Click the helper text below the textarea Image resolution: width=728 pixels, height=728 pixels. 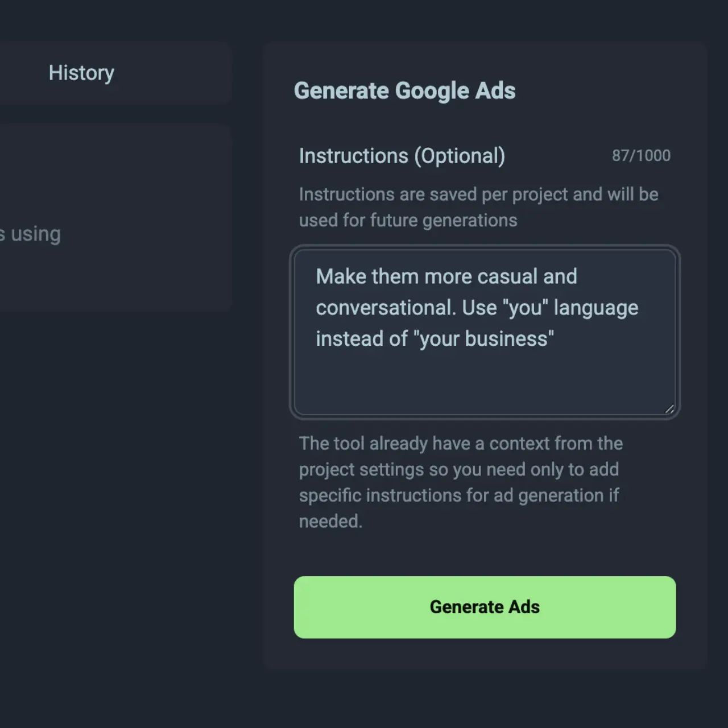(x=460, y=482)
